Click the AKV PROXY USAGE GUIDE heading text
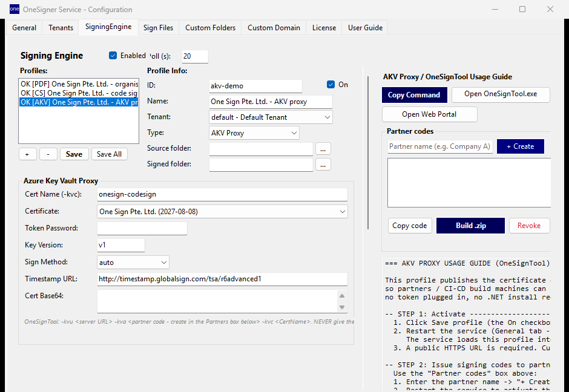 467,263
